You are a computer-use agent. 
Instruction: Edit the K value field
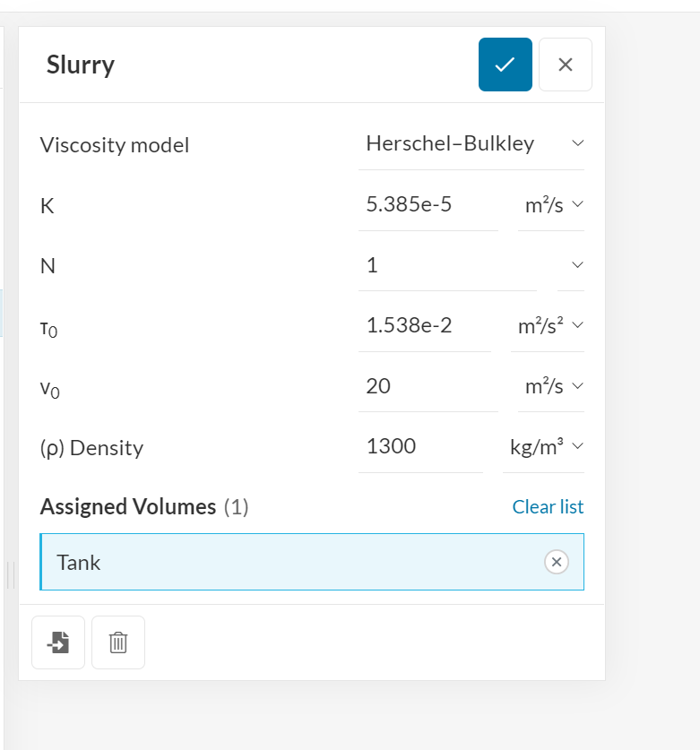[427, 205]
